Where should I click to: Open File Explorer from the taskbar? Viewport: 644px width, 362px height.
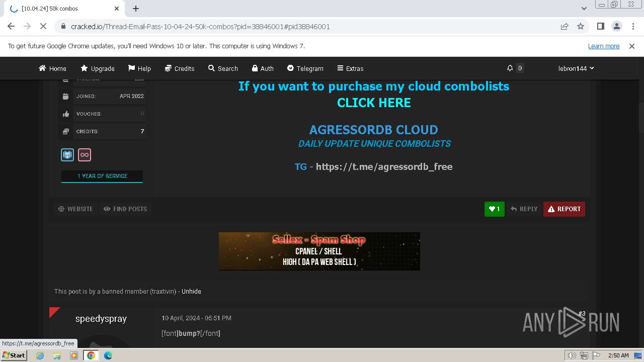pyautogui.click(x=57, y=355)
